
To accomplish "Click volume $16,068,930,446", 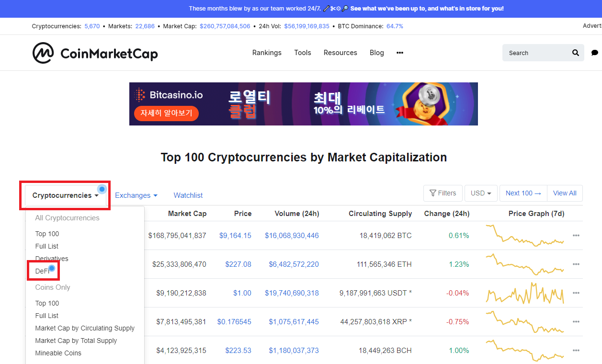I will click(x=292, y=236).
